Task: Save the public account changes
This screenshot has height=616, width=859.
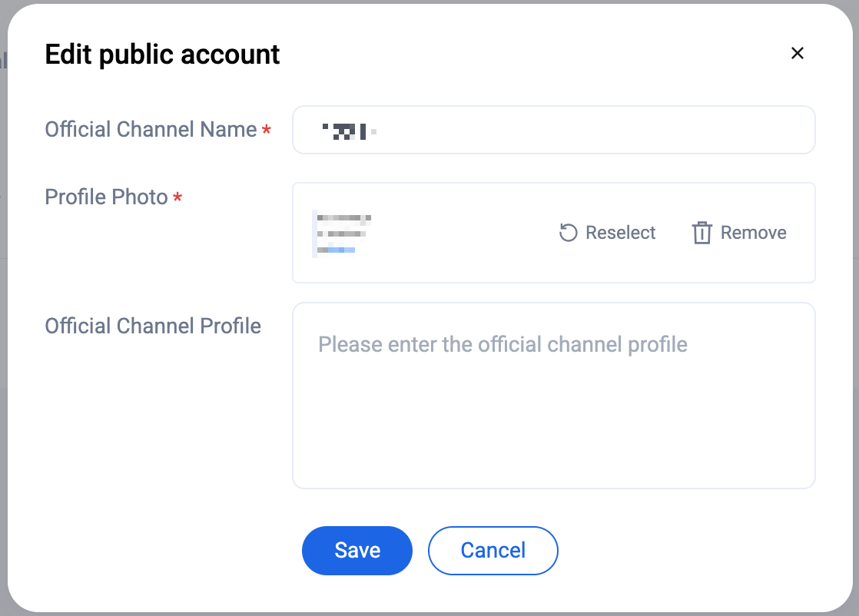Action: point(357,550)
